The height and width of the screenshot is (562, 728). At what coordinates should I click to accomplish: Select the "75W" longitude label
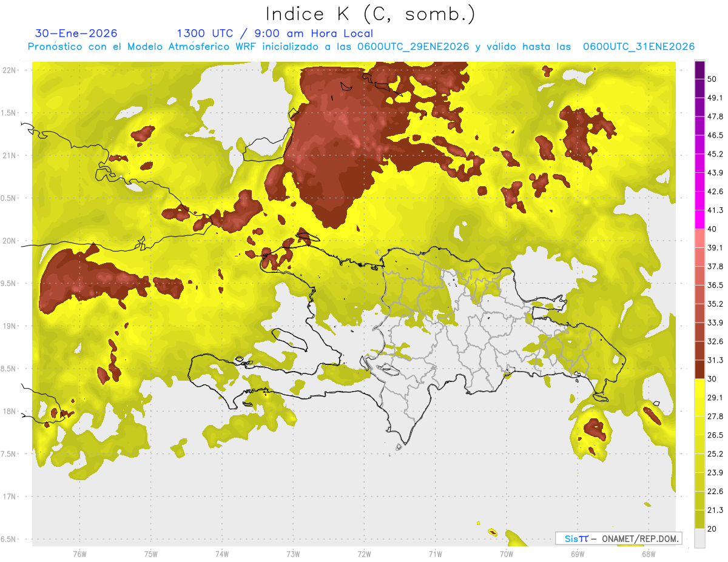[x=150, y=554]
